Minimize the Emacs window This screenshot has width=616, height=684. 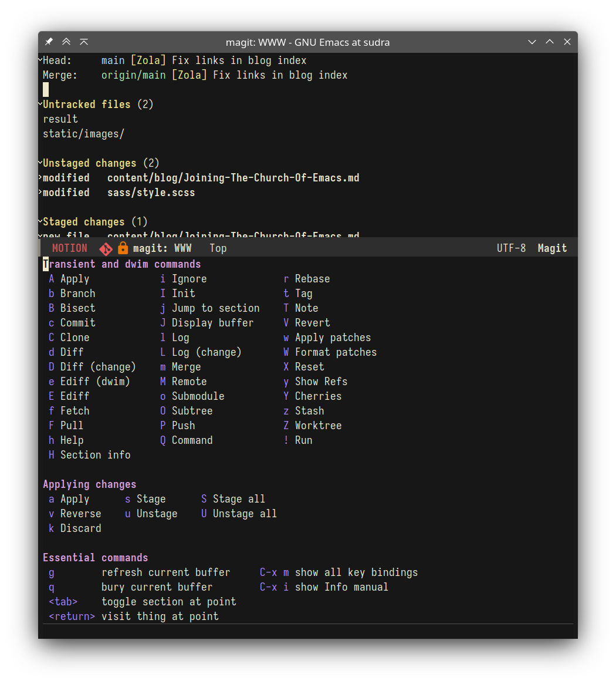click(x=532, y=42)
